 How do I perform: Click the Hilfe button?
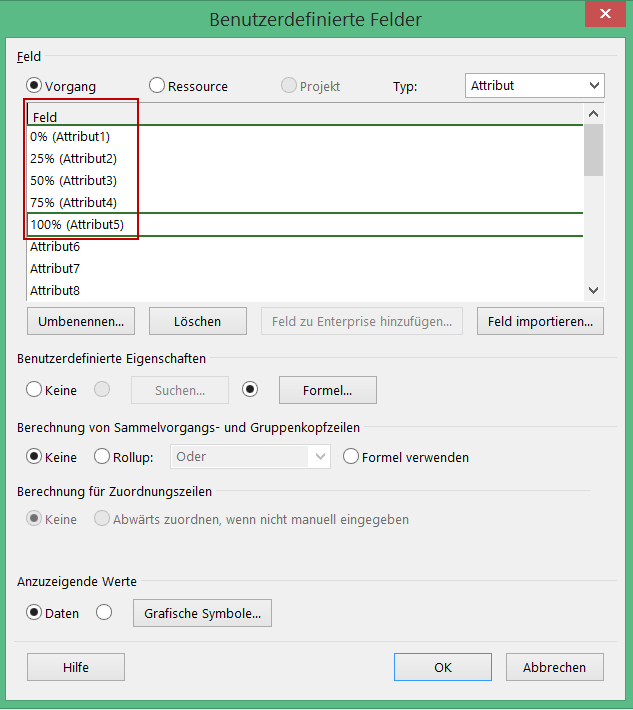(76, 667)
